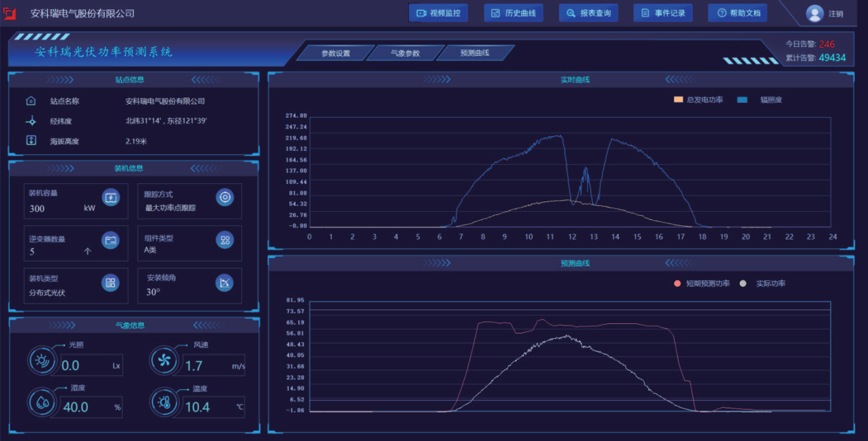Open the 历史曲线 history curve page
The image size is (868, 441).
click(x=513, y=13)
